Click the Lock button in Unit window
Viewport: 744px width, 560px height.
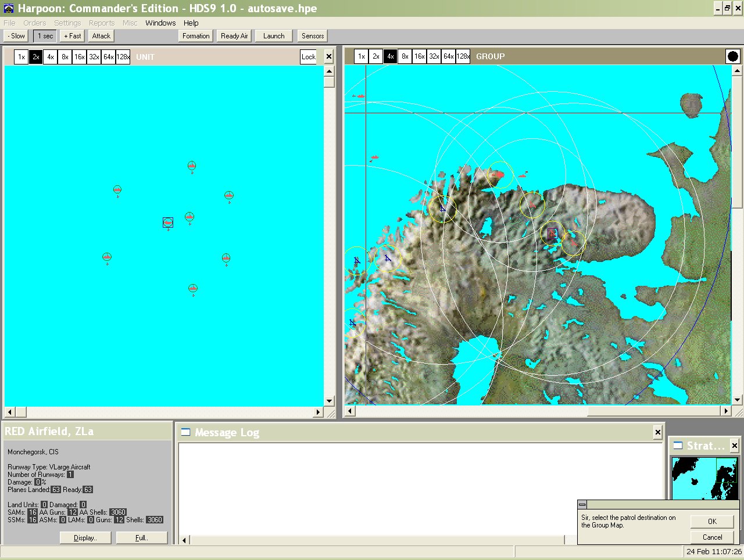coord(309,57)
